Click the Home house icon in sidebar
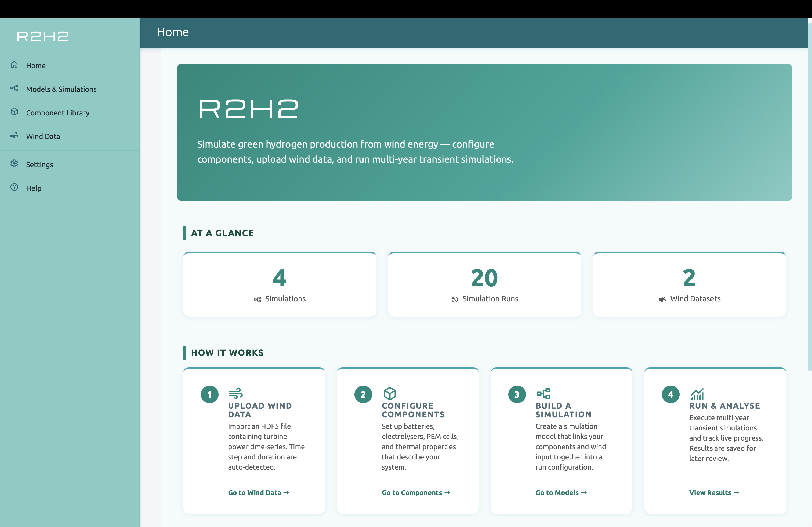The image size is (812, 527). tap(14, 65)
